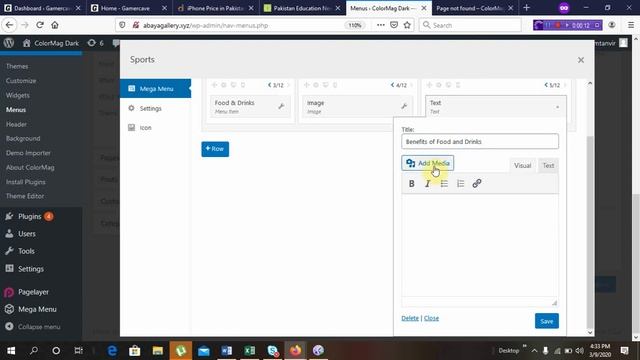Open the updates indicator showing 6
640x360 pixels.
pos(96,43)
